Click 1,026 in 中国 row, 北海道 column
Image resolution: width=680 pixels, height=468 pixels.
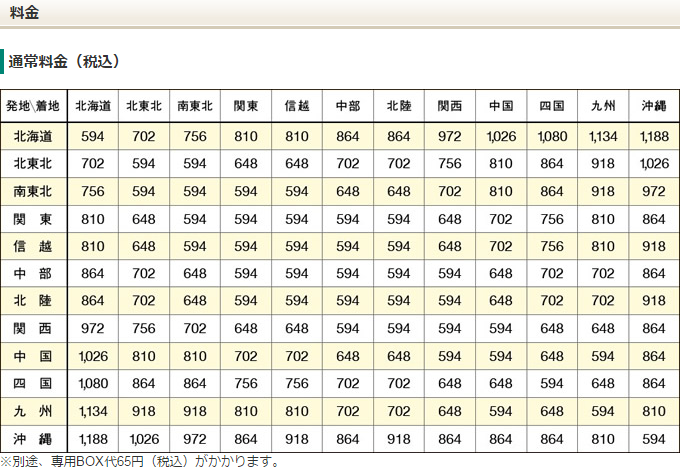[x=93, y=356]
